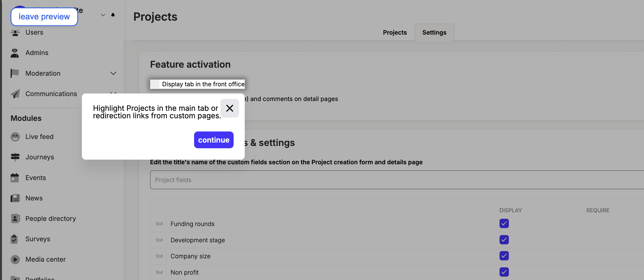The height and width of the screenshot is (280, 644).
Task: Click the Moderation flag icon
Action: (15, 73)
